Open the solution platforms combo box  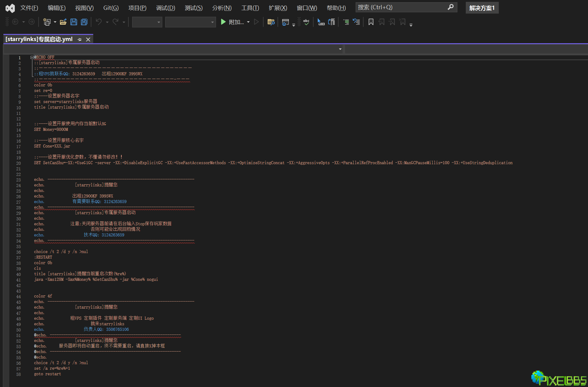(190, 22)
